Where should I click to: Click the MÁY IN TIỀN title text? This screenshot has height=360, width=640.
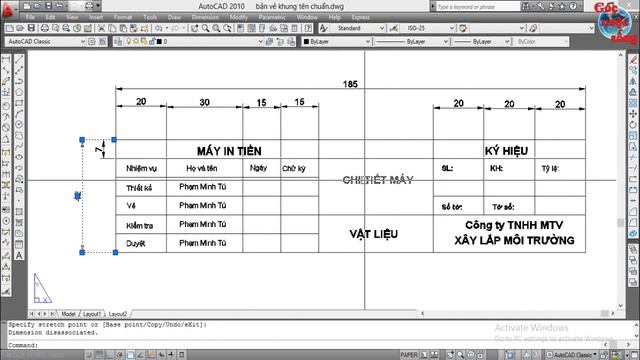[229, 151]
